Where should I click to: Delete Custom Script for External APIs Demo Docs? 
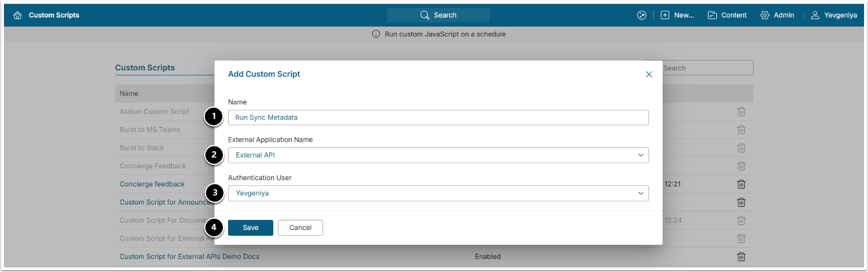point(741,257)
